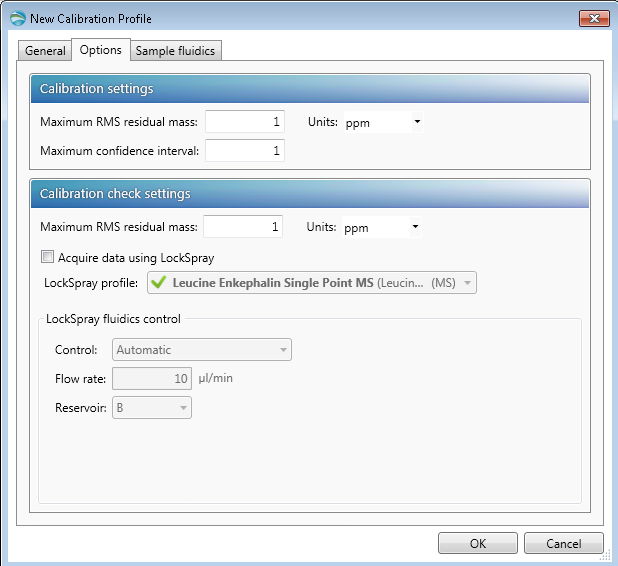Edit Calibration check Maximum RMS residual mass field
This screenshot has width=618, height=566.
[243, 227]
